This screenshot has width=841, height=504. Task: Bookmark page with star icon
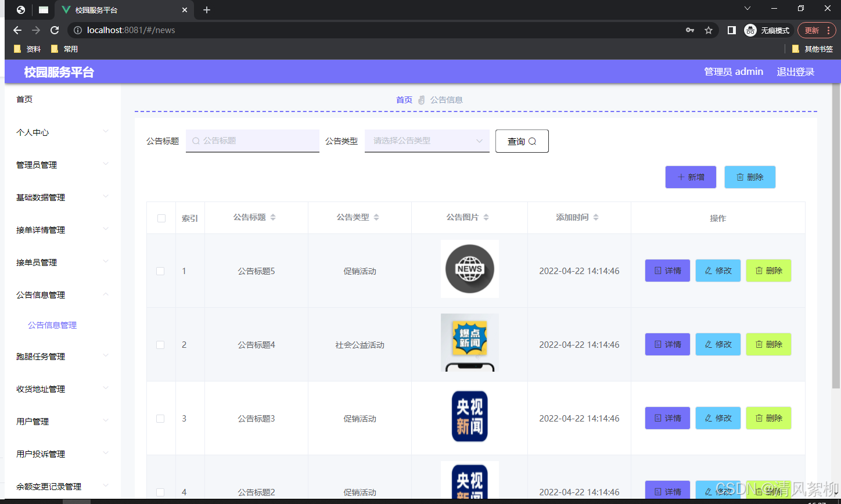709,30
